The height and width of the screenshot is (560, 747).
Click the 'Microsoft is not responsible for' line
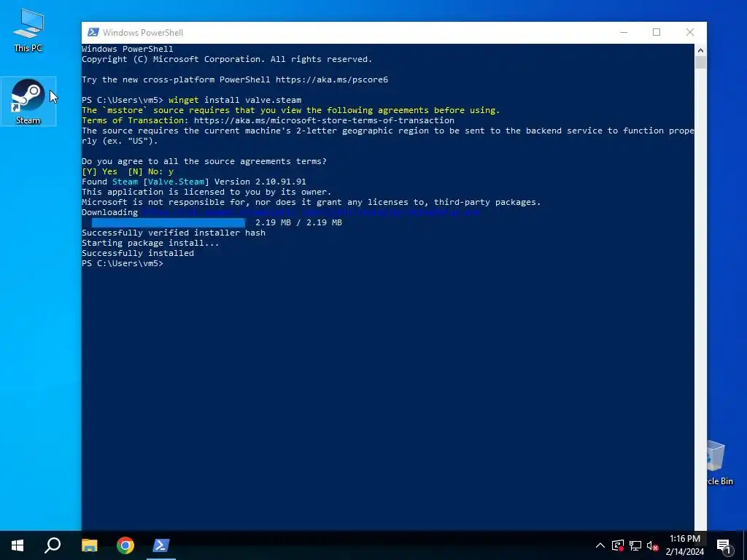point(311,203)
